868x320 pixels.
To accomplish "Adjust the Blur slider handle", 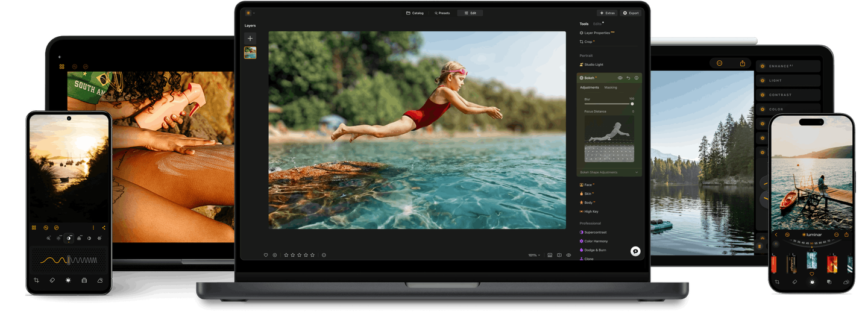I will point(632,104).
